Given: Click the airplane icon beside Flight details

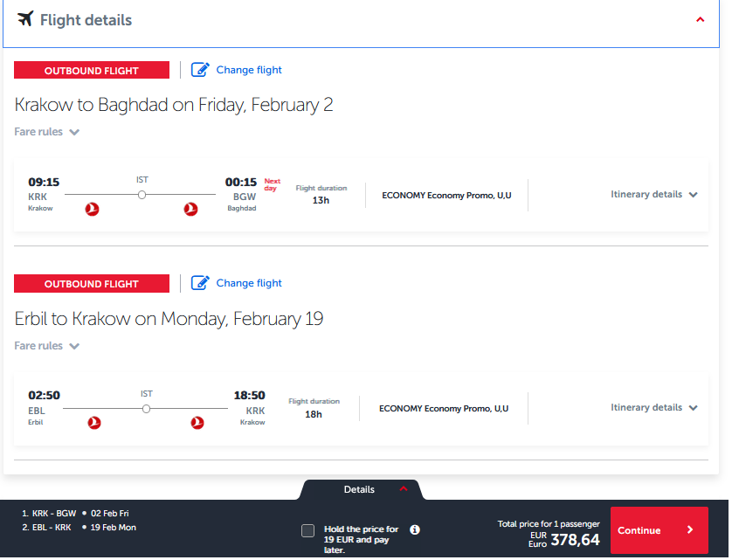Looking at the screenshot, I should [x=25, y=19].
